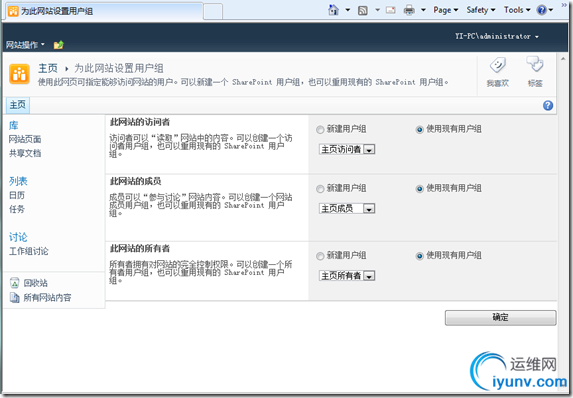This screenshot has height=398, width=573.
Task: Click the RSS feeds toolbar icon
Action: [x=363, y=10]
